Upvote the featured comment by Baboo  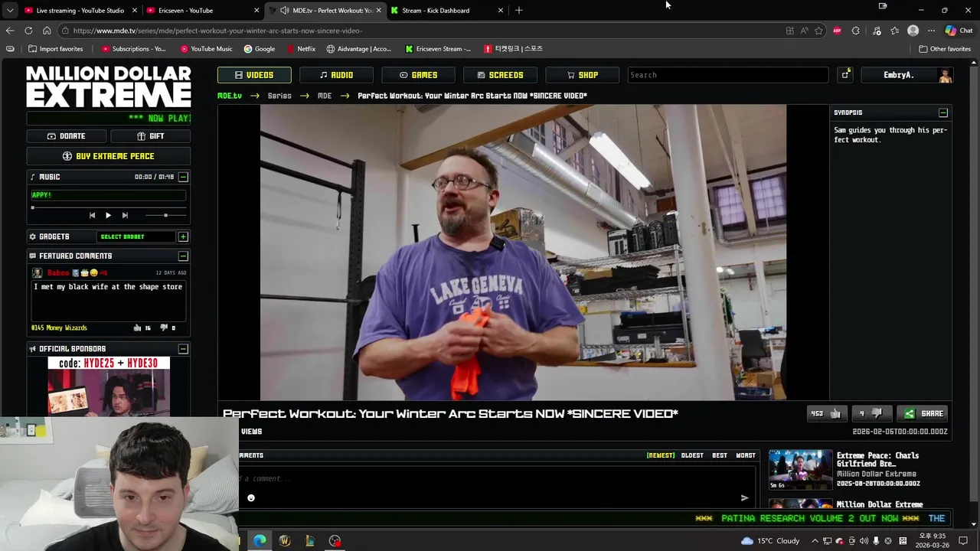[x=137, y=328]
